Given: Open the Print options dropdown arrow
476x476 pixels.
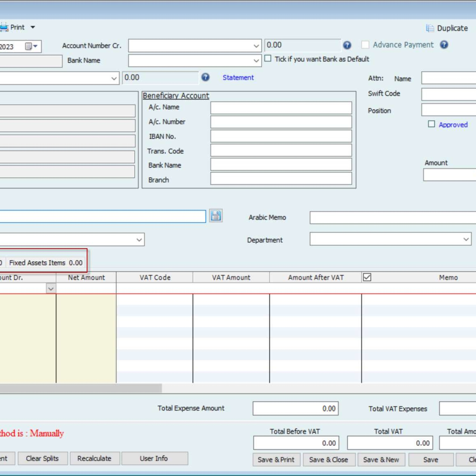Looking at the screenshot, I should pyautogui.click(x=33, y=27).
